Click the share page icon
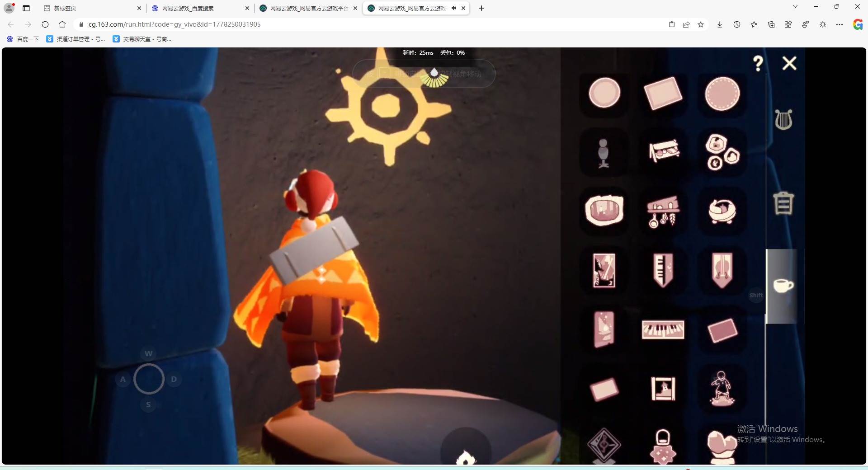The height and width of the screenshot is (470, 868). point(686,24)
